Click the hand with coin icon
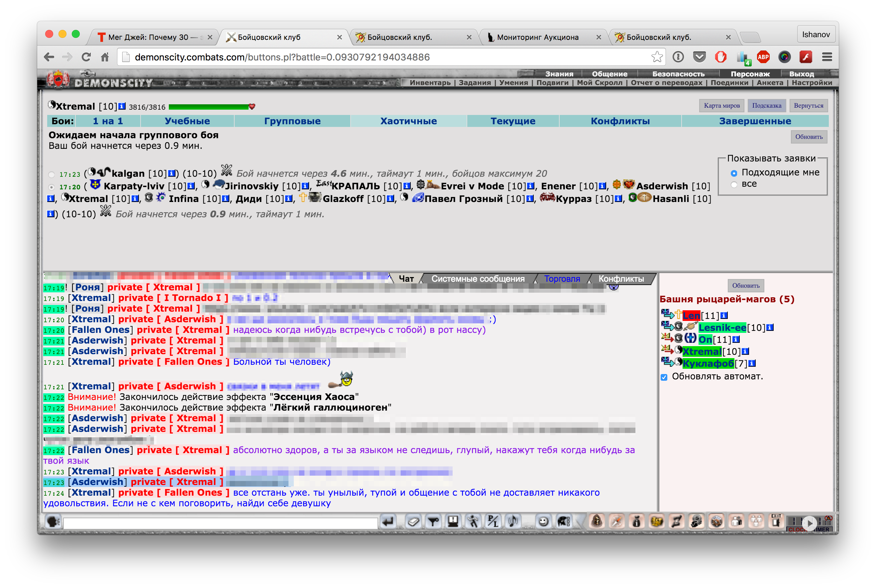876x588 pixels. pyautogui.click(x=697, y=522)
